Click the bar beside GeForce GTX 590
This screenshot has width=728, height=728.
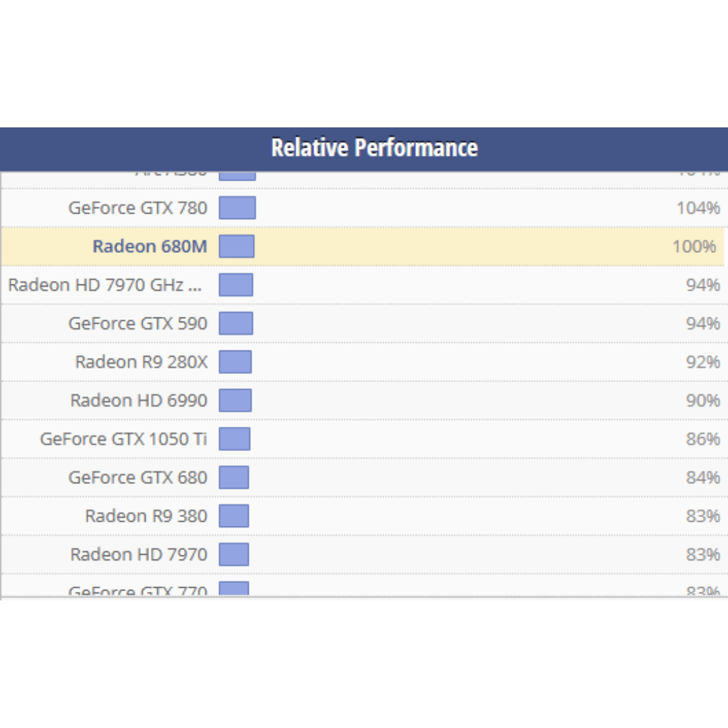[236, 324]
